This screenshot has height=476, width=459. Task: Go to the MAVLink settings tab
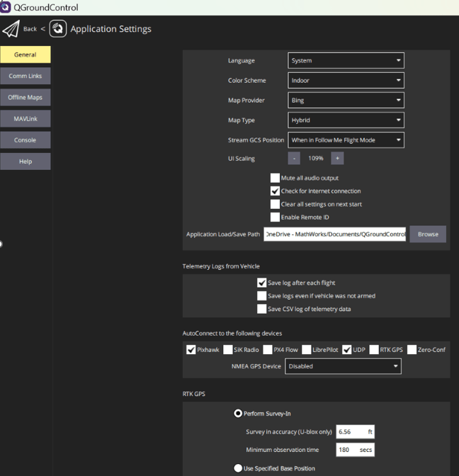coord(25,118)
